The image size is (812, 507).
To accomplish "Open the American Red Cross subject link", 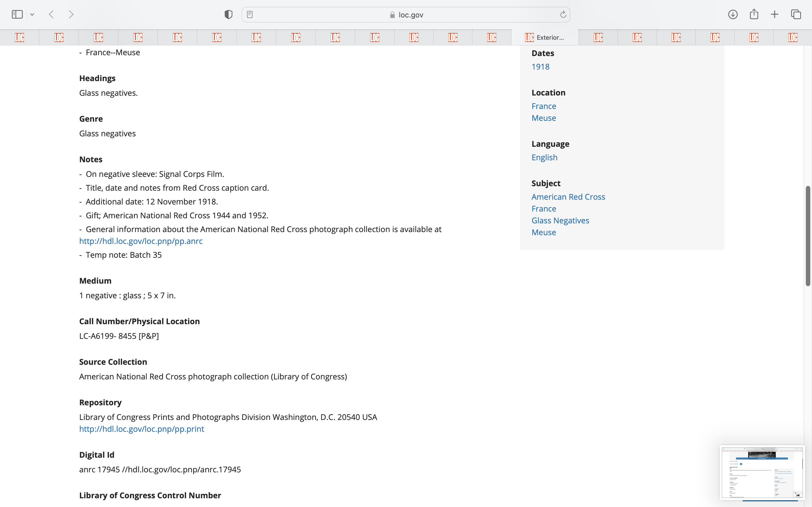I will (568, 197).
